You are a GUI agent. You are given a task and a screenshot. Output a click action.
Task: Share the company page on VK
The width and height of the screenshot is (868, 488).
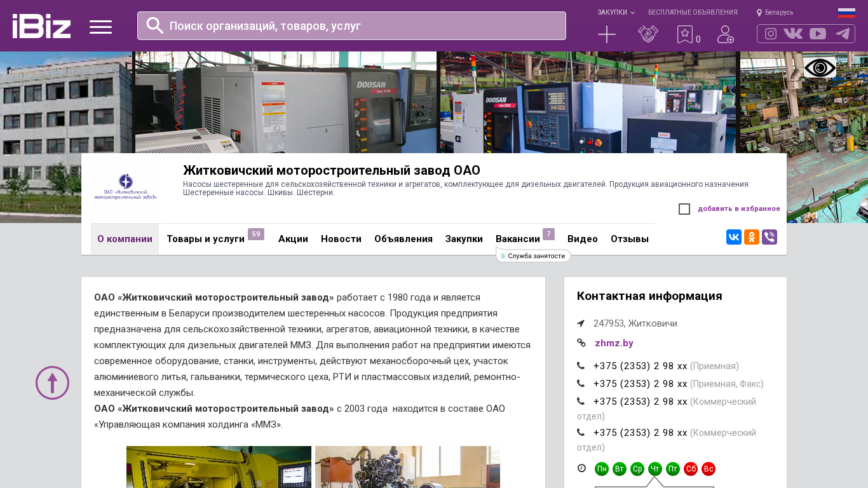pos(734,237)
